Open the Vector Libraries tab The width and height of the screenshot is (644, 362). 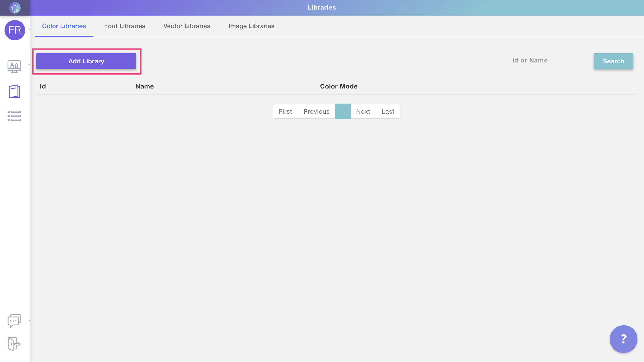pyautogui.click(x=187, y=26)
